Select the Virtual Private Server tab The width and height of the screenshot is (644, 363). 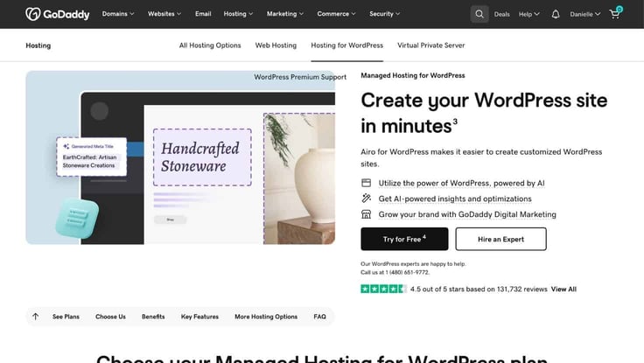click(430, 45)
